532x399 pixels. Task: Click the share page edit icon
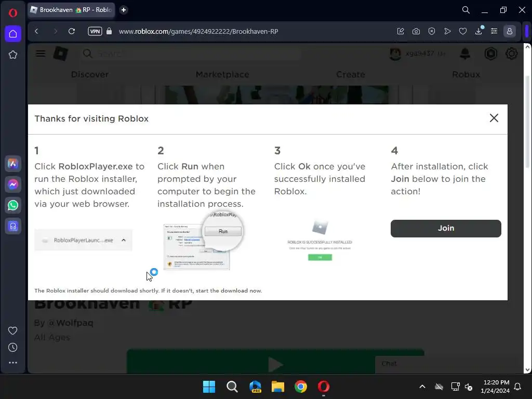point(401,31)
